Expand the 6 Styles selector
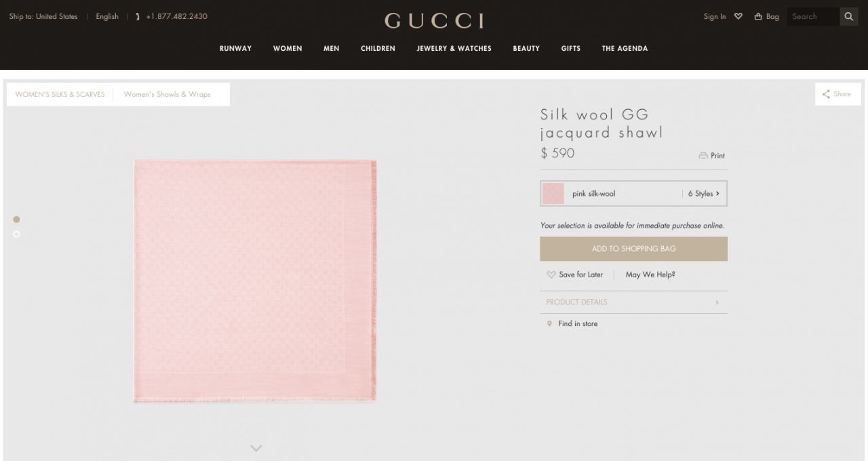 704,194
